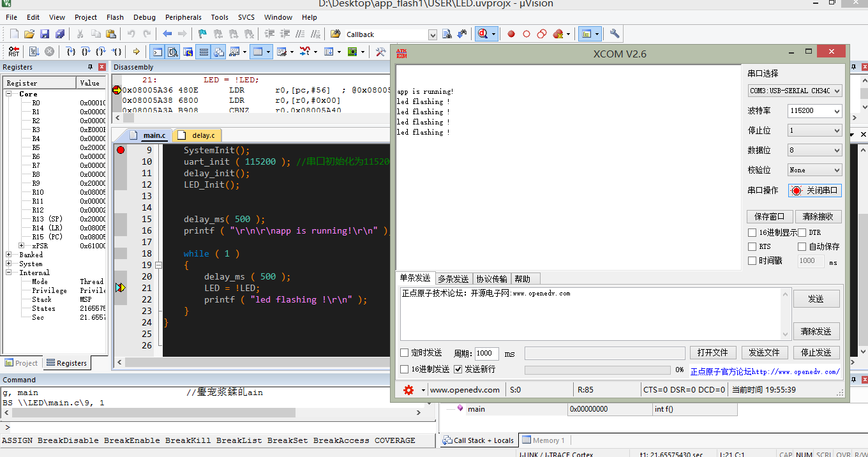Click the 周期 1000 ms input field
This screenshot has height=457, width=868.
(487, 353)
